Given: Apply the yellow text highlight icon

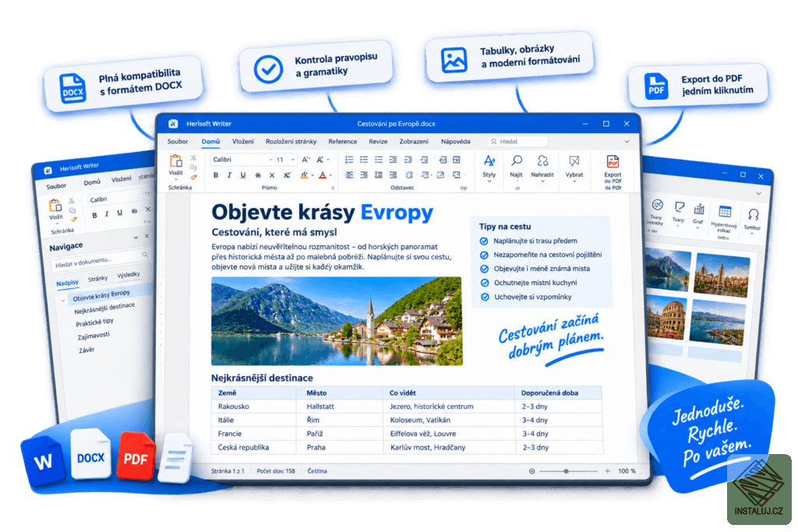Looking at the screenshot, I should tap(305, 175).
